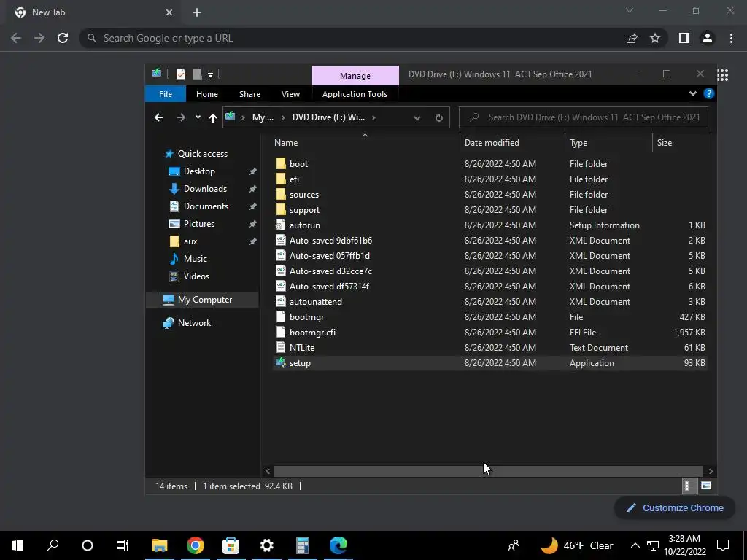Open the aux folder in navigation pane

[190, 241]
